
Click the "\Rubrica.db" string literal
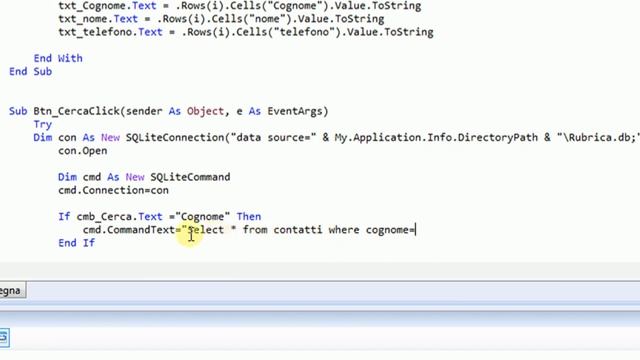(597, 138)
